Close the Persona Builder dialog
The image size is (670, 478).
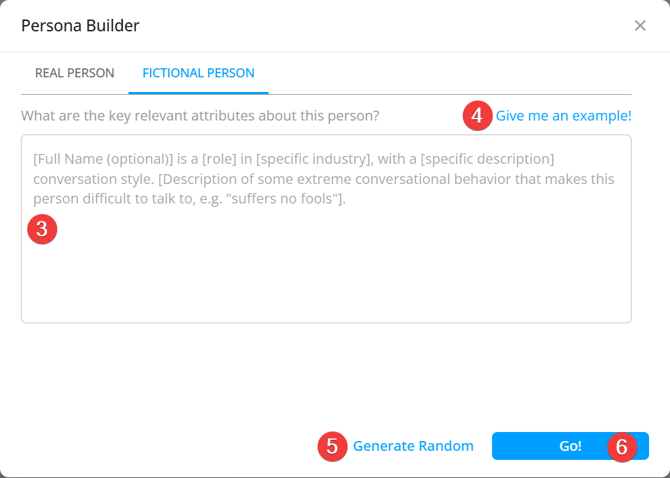click(x=640, y=26)
